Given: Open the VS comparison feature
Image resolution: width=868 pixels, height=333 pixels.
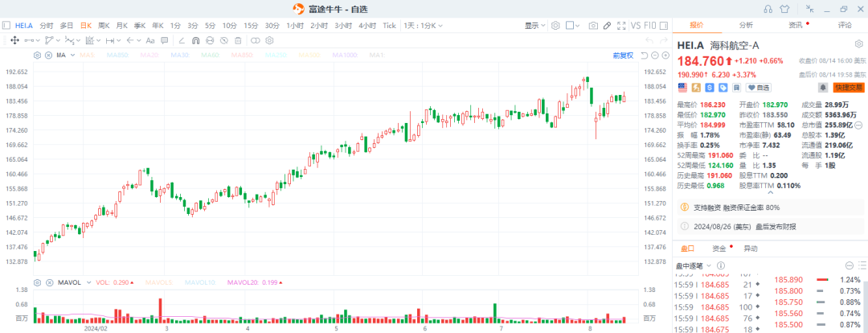Looking at the screenshot, I should tap(636, 26).
